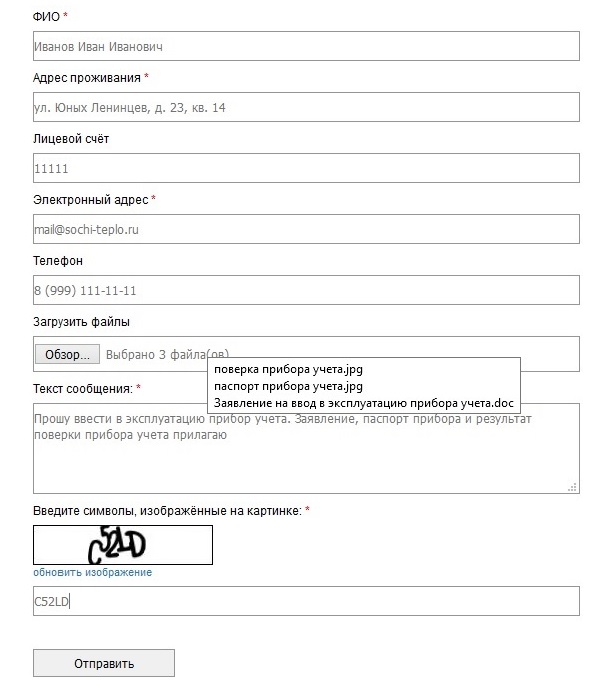This screenshot has width=614, height=696.
Task: Focus the Адрес проживания text field
Action: coord(306,107)
